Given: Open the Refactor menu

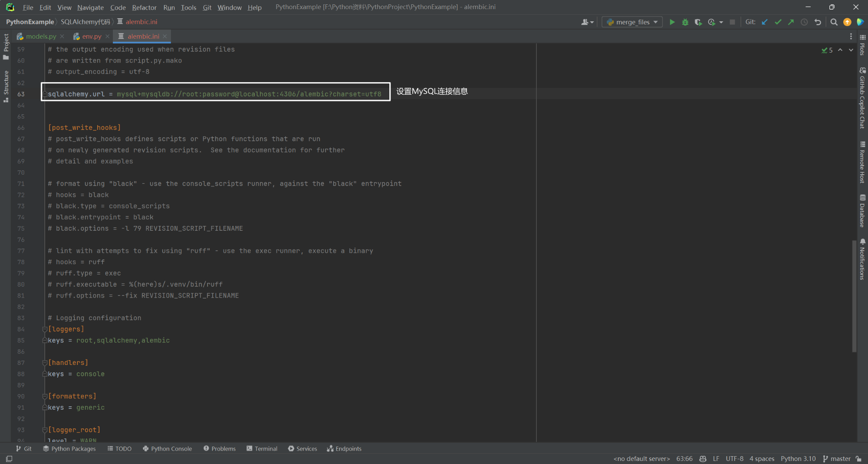Looking at the screenshot, I should (x=144, y=7).
